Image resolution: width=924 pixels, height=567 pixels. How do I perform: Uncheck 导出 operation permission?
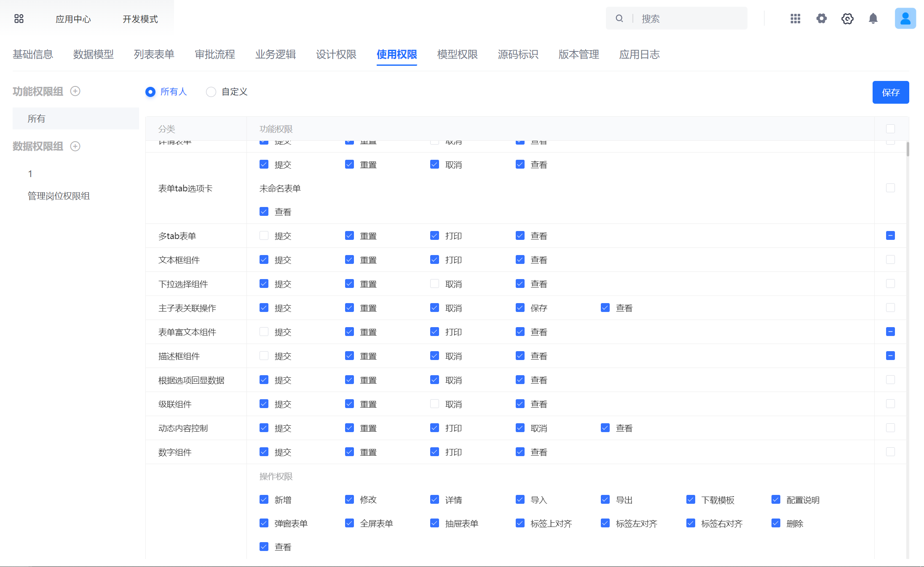[x=605, y=500]
